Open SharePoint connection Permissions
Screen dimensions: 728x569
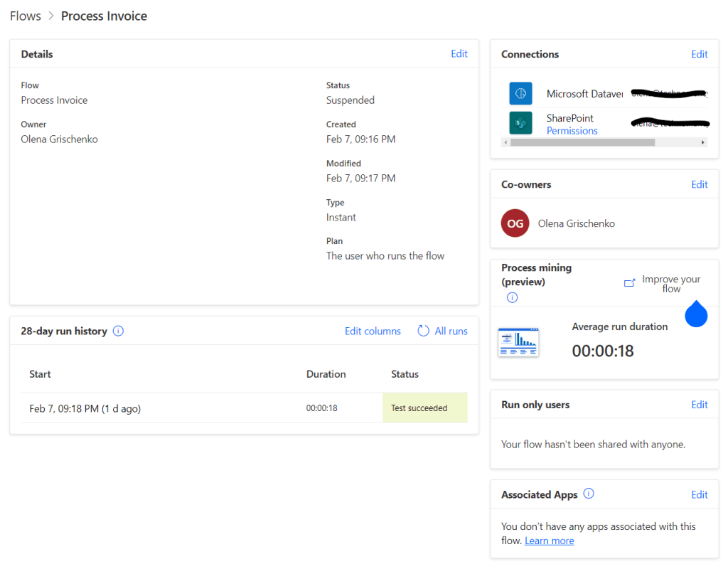tap(572, 130)
